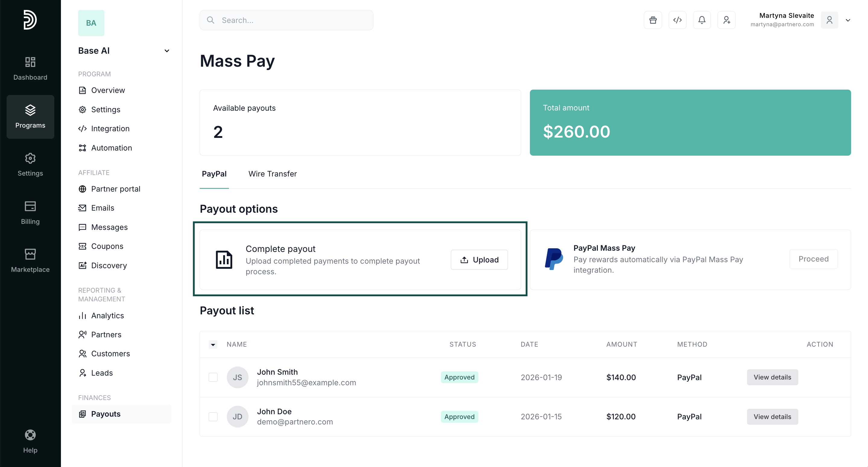Viewport: 868px width, 467px height.
Task: Click Proceed for PayPal Mass Pay
Action: click(813, 259)
